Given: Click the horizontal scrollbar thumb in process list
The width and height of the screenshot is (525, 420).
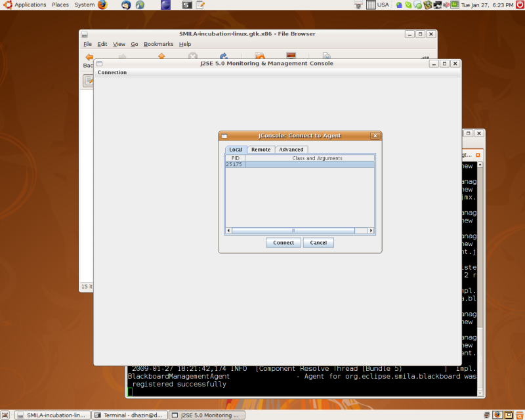Looking at the screenshot, I should point(293,230).
